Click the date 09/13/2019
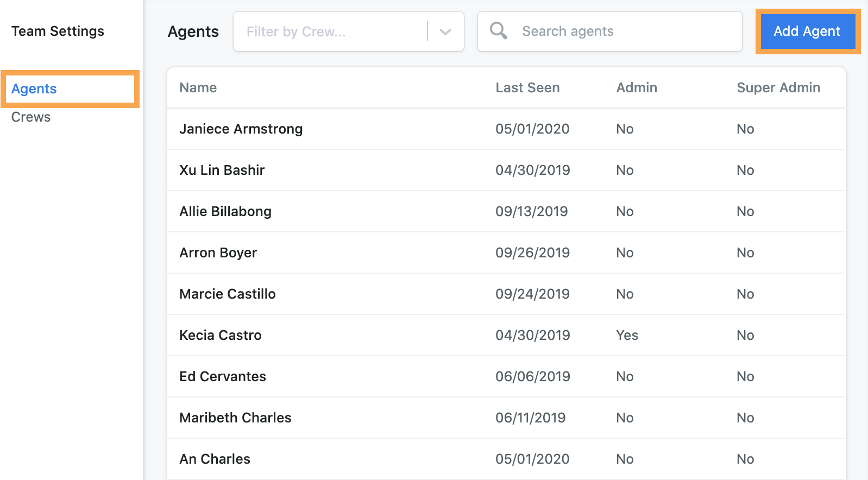This screenshot has height=480, width=868. click(x=532, y=211)
